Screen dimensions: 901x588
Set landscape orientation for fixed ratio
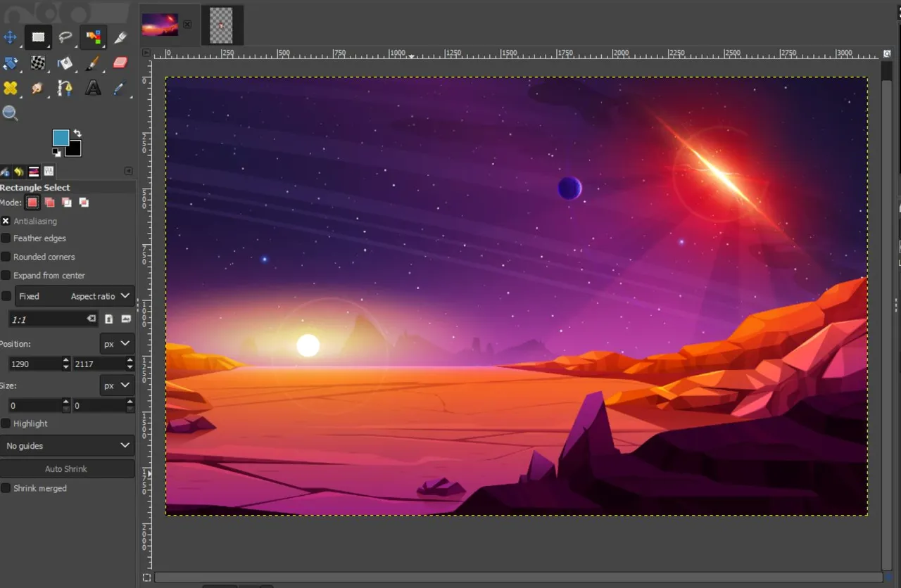click(x=126, y=319)
